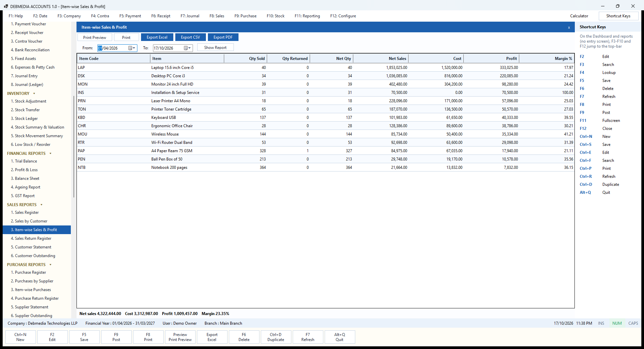Select the A4 Paper Ream 75 GSM row
This screenshot has height=349, width=644.
coord(326,151)
